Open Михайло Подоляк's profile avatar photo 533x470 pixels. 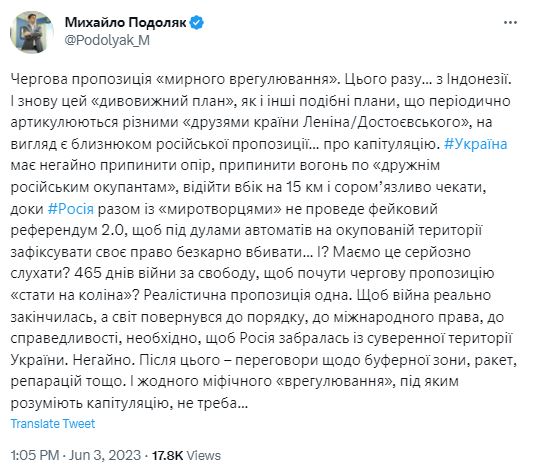[32, 32]
